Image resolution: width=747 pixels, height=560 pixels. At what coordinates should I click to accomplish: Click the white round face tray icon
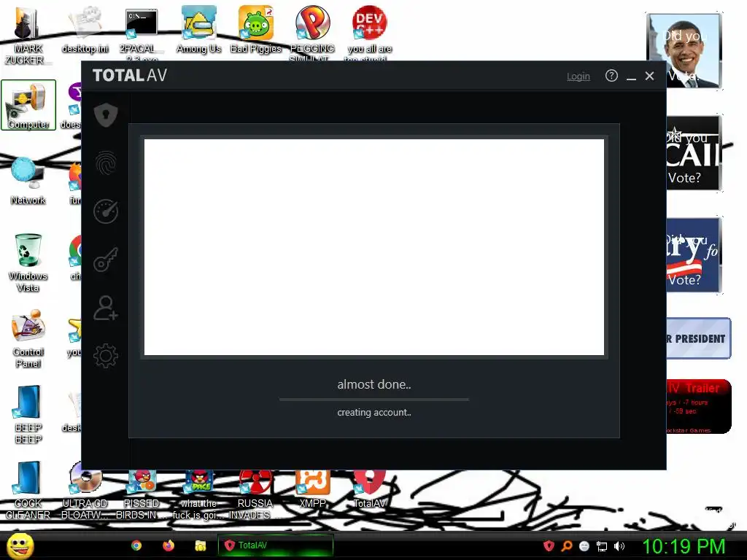(x=584, y=546)
